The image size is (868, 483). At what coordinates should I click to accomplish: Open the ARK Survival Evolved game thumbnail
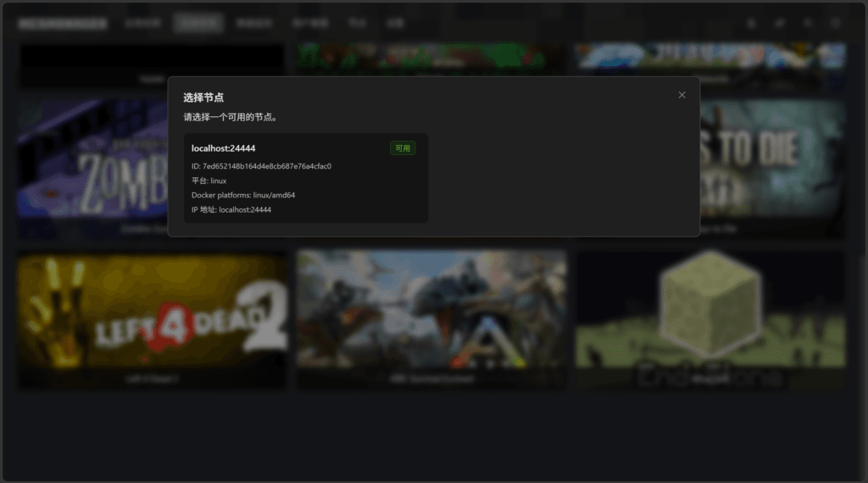(431, 319)
